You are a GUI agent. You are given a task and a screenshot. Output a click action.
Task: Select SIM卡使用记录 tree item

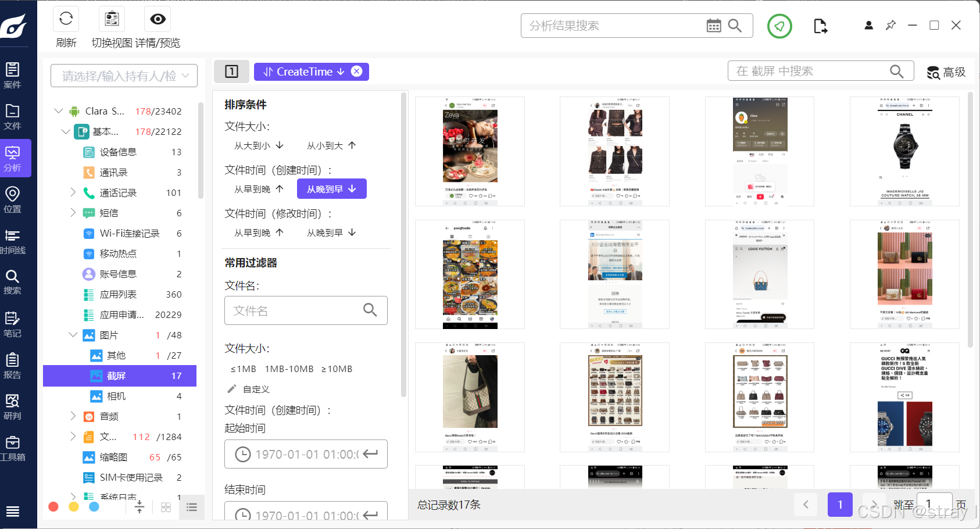(133, 477)
